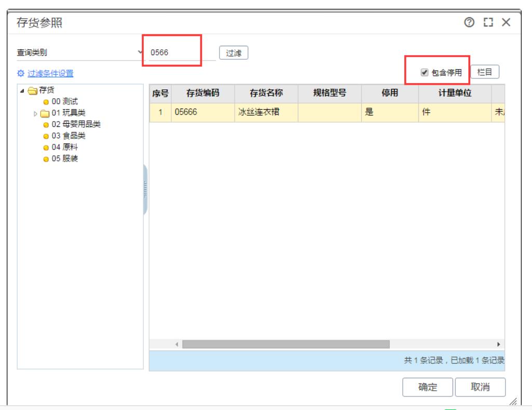Screen dimensions: 532x410
Task: Open the 过滤条件设置 link
Action: point(50,74)
